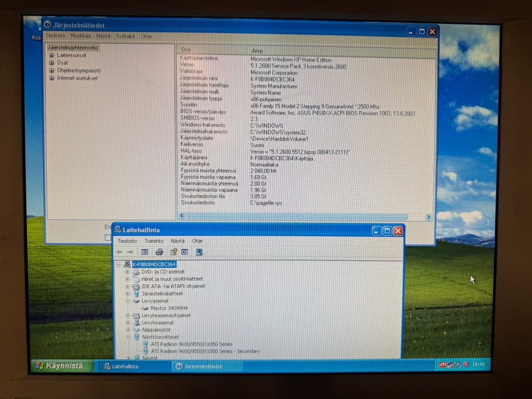Expand the DVD- ja CD-asemat node

point(127,272)
